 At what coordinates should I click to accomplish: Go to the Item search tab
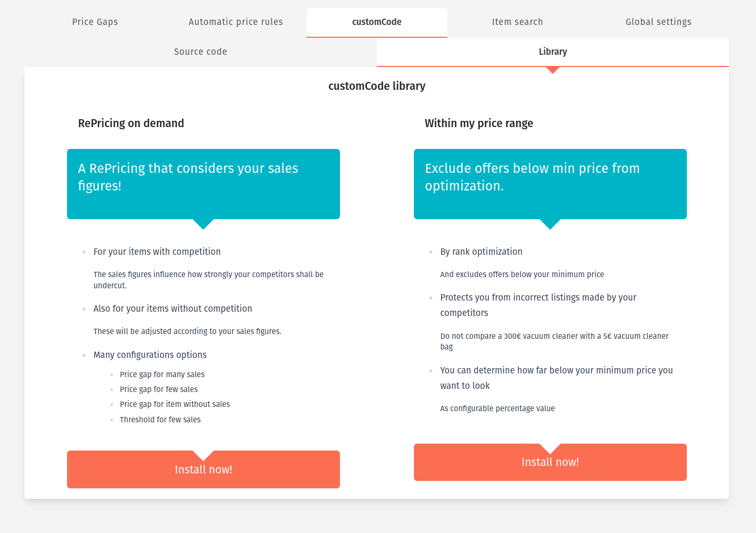tap(518, 22)
